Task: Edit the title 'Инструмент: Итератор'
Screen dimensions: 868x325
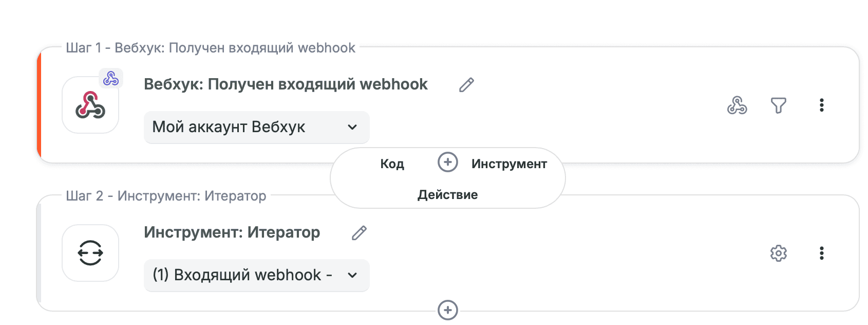Action: [x=360, y=233]
